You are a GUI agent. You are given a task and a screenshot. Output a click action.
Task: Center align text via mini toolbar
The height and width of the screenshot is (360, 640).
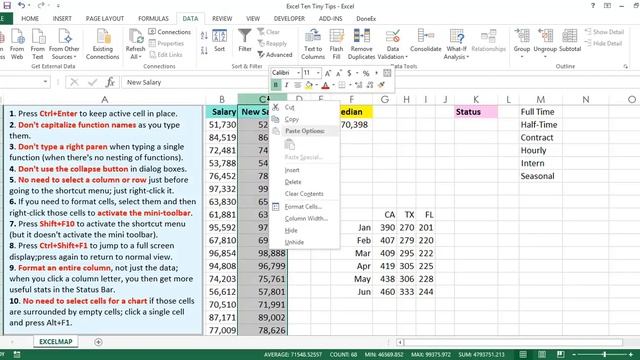tap(298, 85)
